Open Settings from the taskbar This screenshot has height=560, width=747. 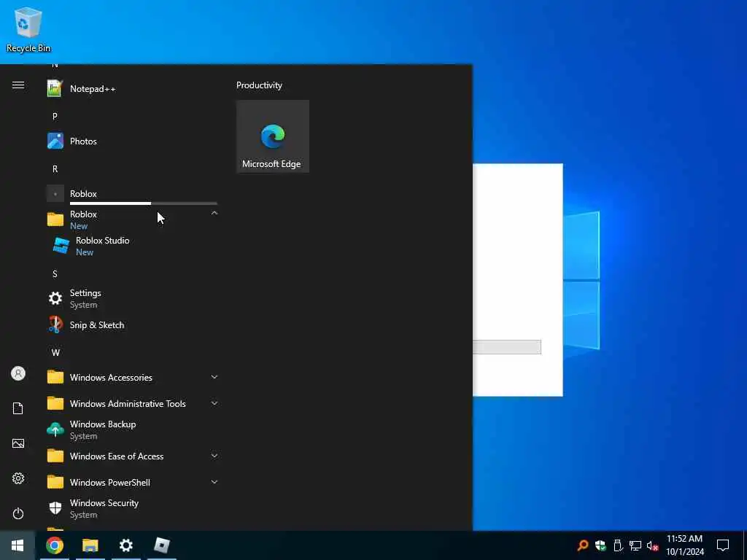pos(125,545)
